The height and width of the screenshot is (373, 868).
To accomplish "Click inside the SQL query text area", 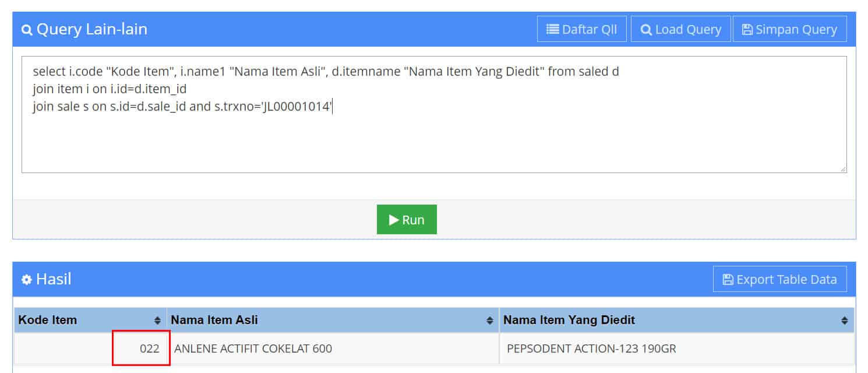I will coord(434,114).
